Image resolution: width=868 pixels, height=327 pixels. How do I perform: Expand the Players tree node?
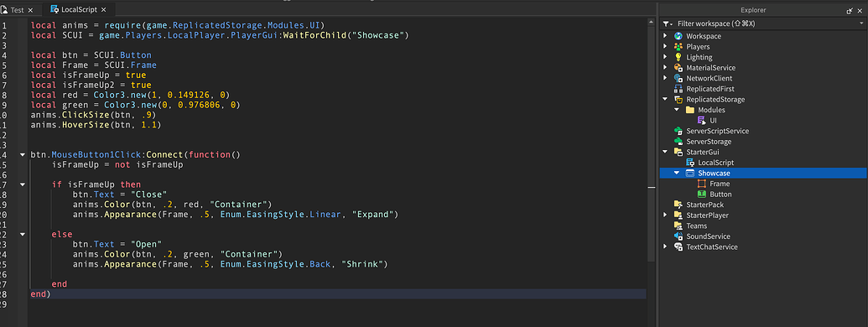[x=665, y=46]
